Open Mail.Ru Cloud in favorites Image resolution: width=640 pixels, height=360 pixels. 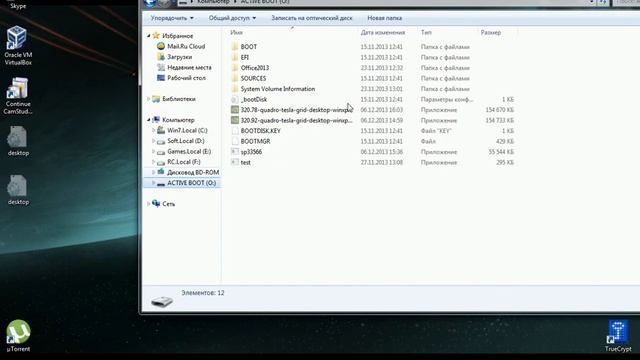[186, 47]
